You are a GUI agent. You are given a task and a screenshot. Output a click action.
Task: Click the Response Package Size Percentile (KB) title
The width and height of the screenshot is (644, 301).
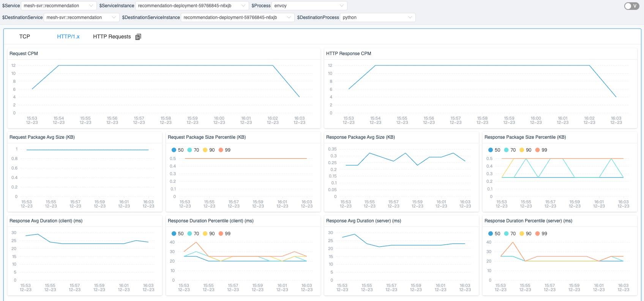525,137
